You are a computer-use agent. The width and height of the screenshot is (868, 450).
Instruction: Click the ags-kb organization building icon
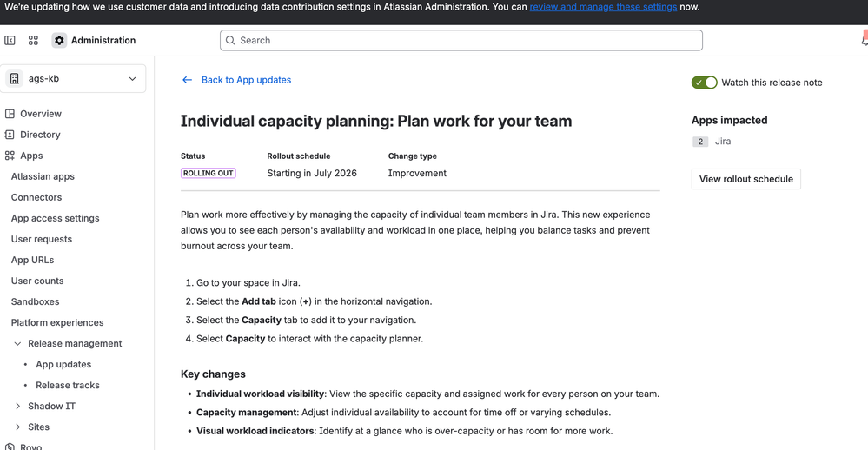point(15,78)
